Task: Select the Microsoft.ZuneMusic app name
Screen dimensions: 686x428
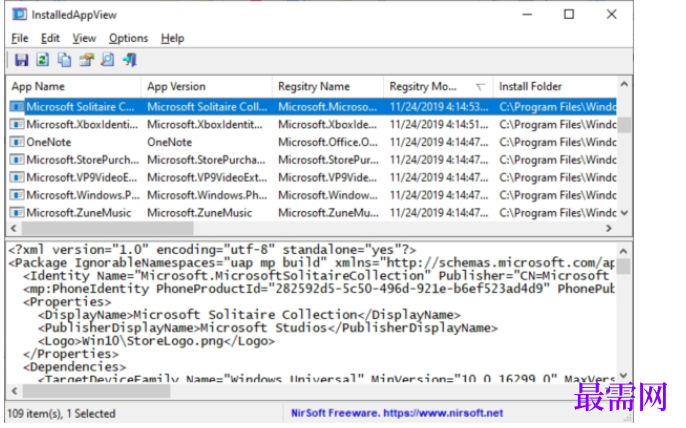Action: click(x=79, y=213)
